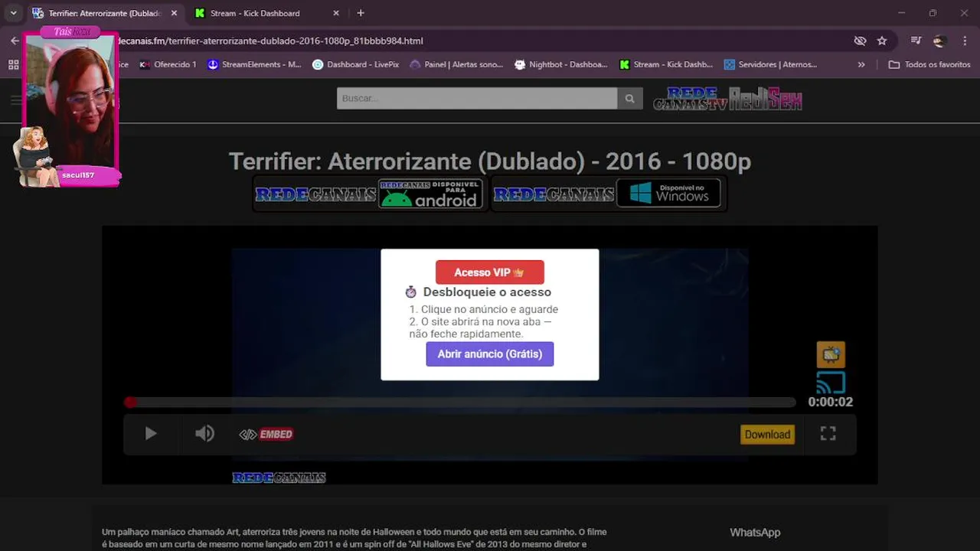The image size is (980, 551).
Task: Mute the video with the speaker icon
Action: pyautogui.click(x=204, y=434)
